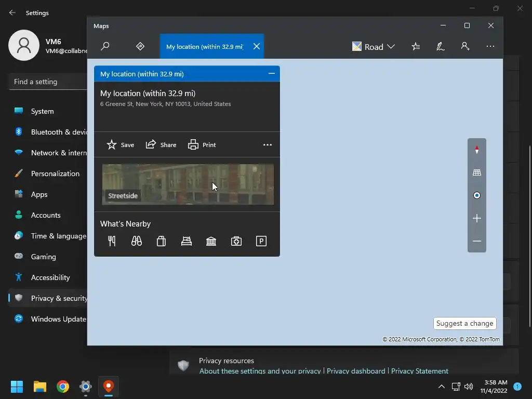Open Gaming settings category

[48, 257]
